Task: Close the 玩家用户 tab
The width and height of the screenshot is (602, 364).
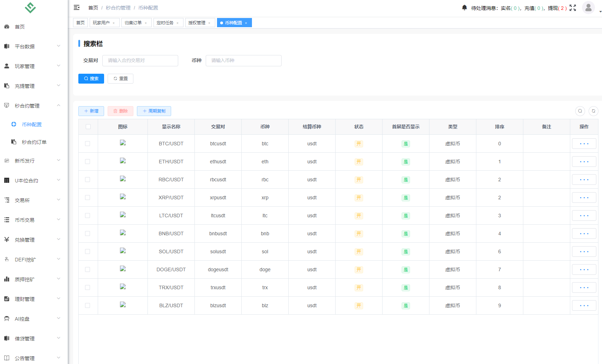Action: (x=114, y=23)
